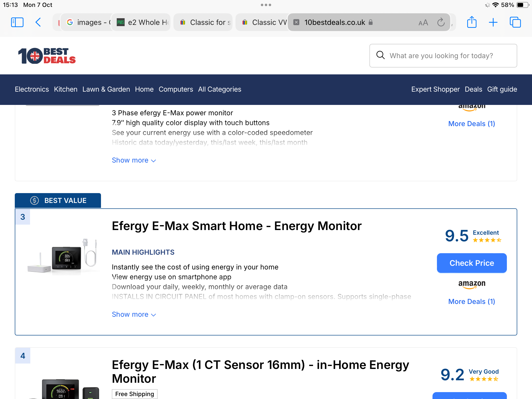Close the 10bestdeals.co.uk tab with X

point(297,22)
